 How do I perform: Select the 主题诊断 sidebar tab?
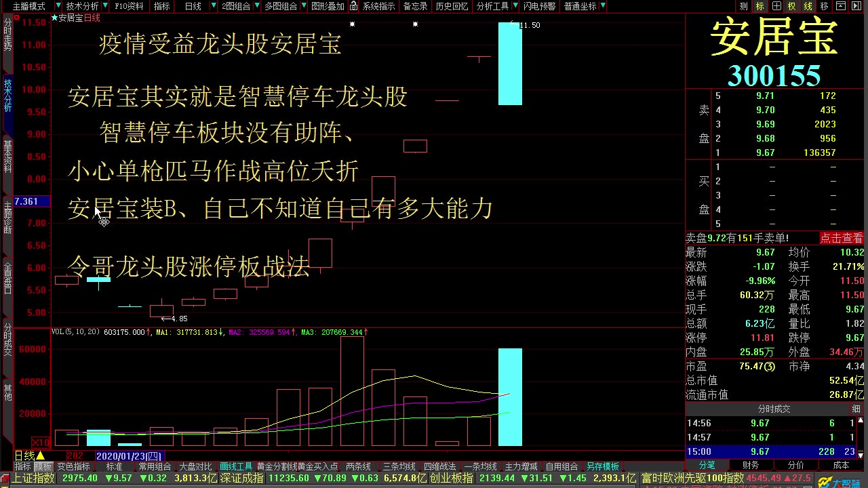click(7, 218)
